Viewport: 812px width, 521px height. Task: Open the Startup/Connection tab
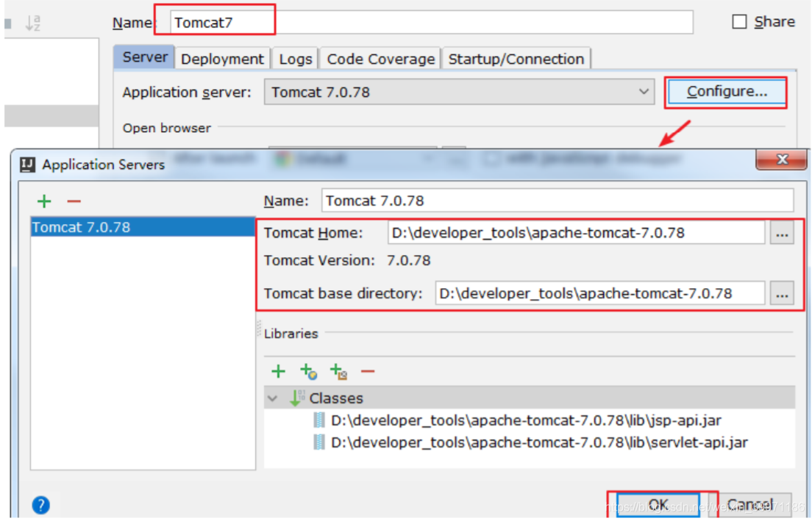point(516,59)
